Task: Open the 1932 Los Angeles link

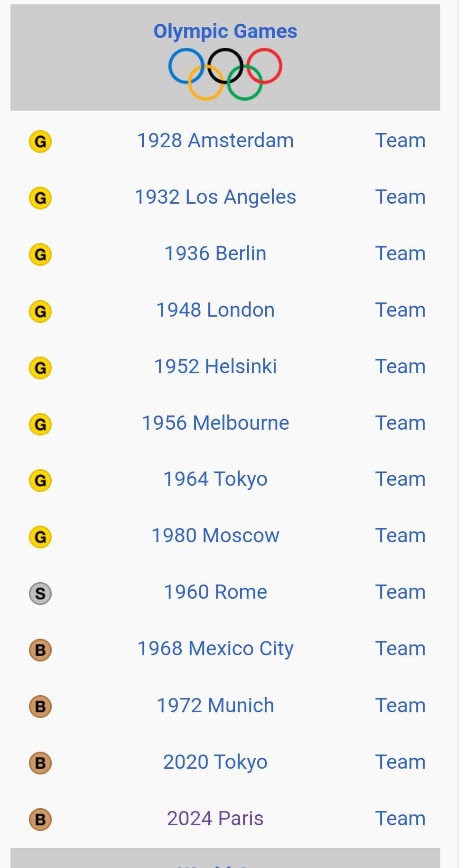Action: (215, 197)
